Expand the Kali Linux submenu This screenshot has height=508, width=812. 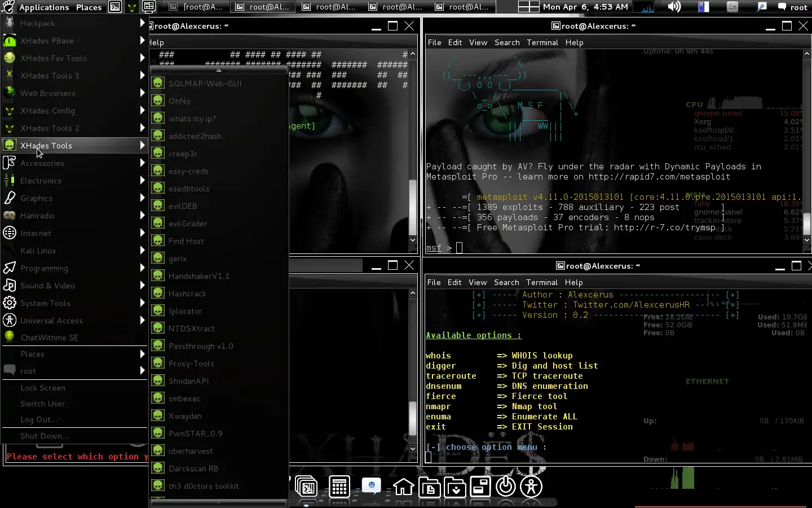point(74,251)
